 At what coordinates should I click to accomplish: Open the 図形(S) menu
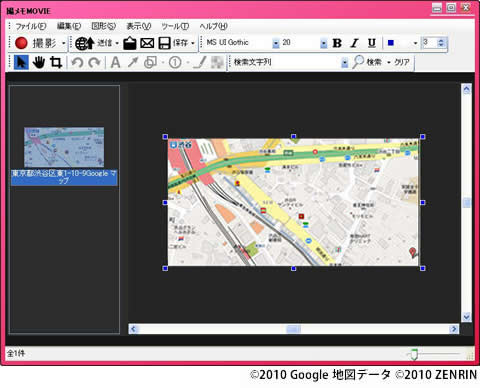(x=104, y=26)
